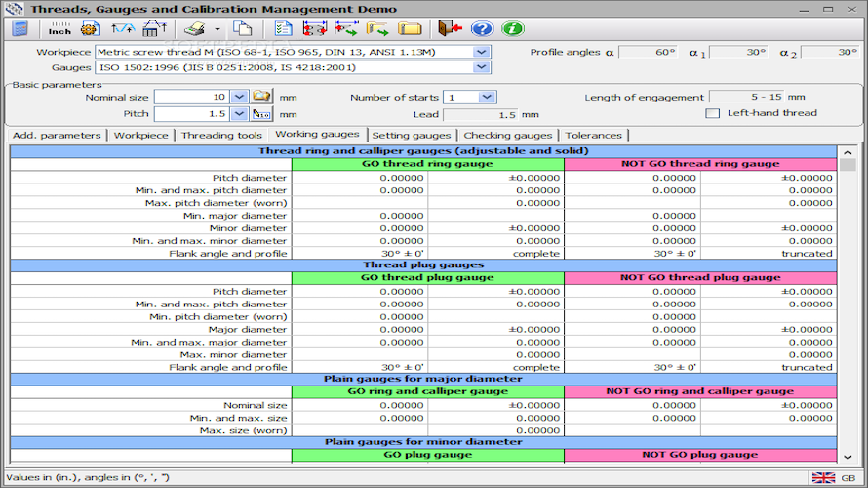Open the yellow folder icon
Viewport: 868px width, 488px height.
[x=410, y=29]
